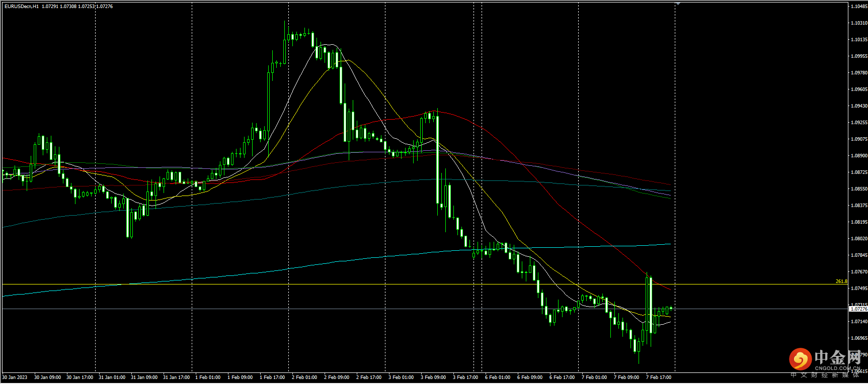This screenshot has width=868, height=384.
Task: Click the 1.07308 high price in header
Action: 68,7
